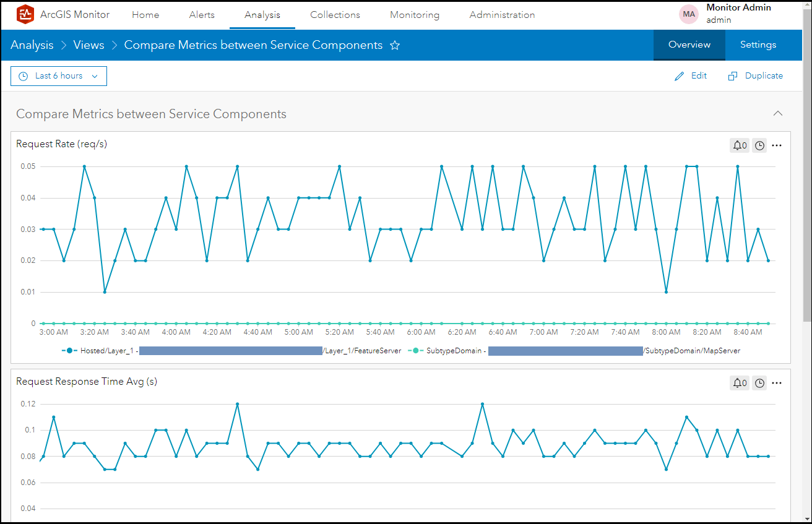Viewport: 812px width, 524px height.
Task: Go to the Monitoring menu
Action: (415, 15)
